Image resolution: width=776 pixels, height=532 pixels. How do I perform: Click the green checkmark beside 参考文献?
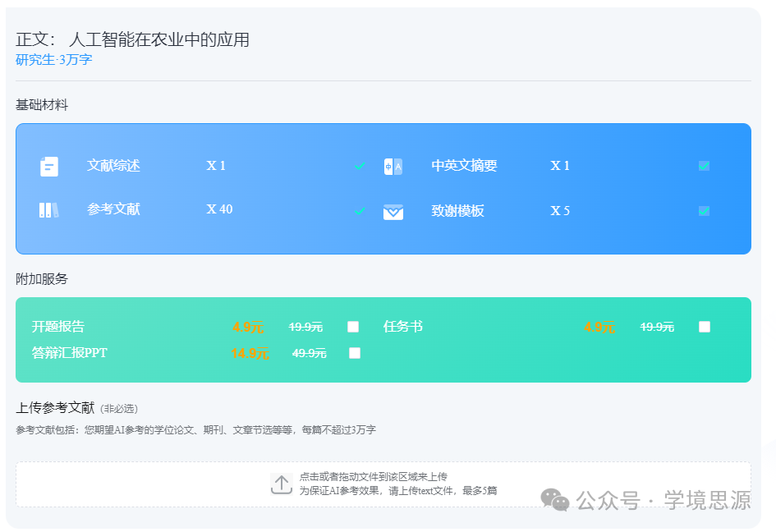click(x=360, y=210)
